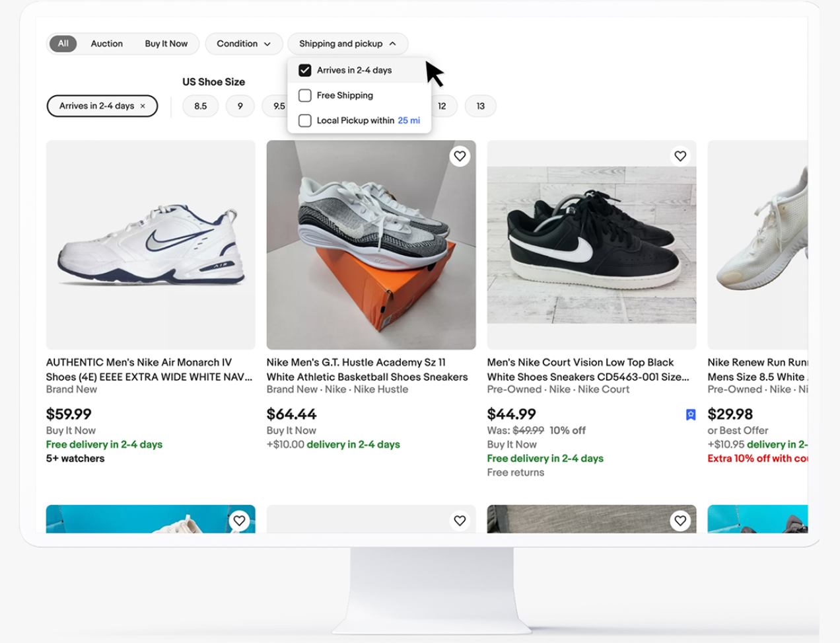Click the $29.98 price
The height and width of the screenshot is (643, 840).
click(730, 414)
